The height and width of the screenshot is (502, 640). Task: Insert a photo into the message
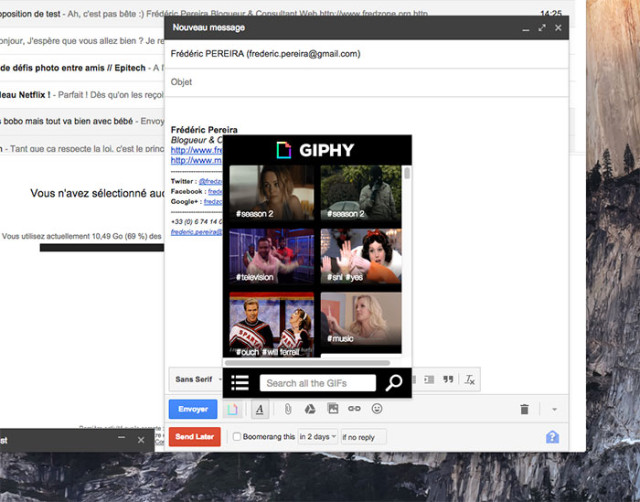(333, 409)
